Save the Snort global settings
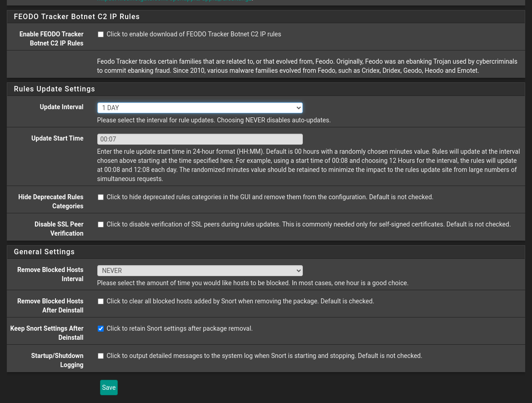532x403 pixels. coord(109,388)
